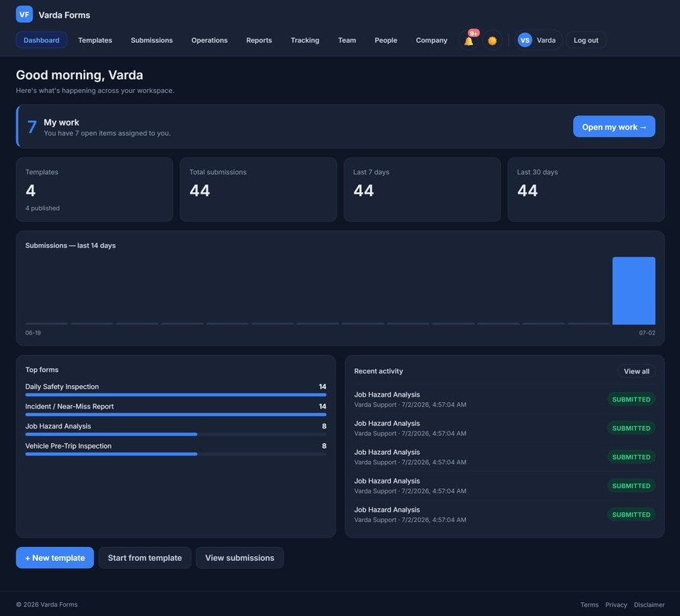Click the Top forms heading
This screenshot has height=616, width=680.
click(42, 370)
